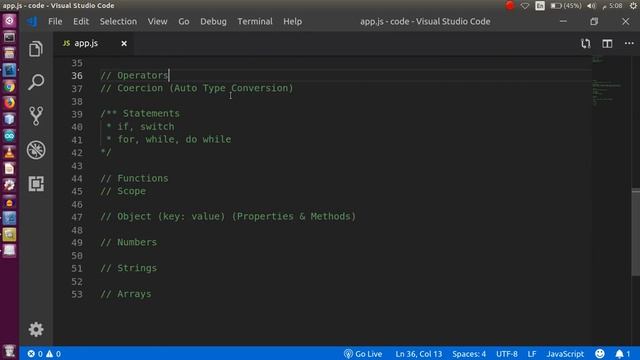Viewport: 640px width, 360px height.
Task: Click the '// Object (key: value)' comment line
Action: pyautogui.click(x=228, y=216)
